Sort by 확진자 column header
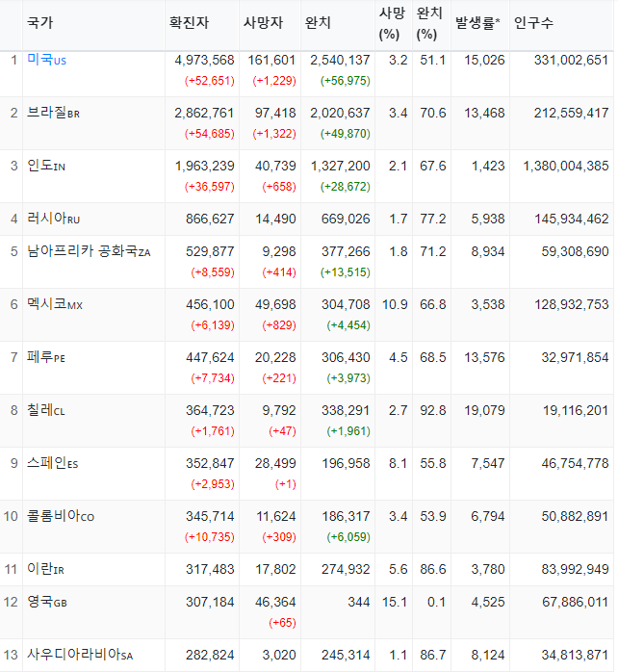The height and width of the screenshot is (672, 618). (x=189, y=23)
